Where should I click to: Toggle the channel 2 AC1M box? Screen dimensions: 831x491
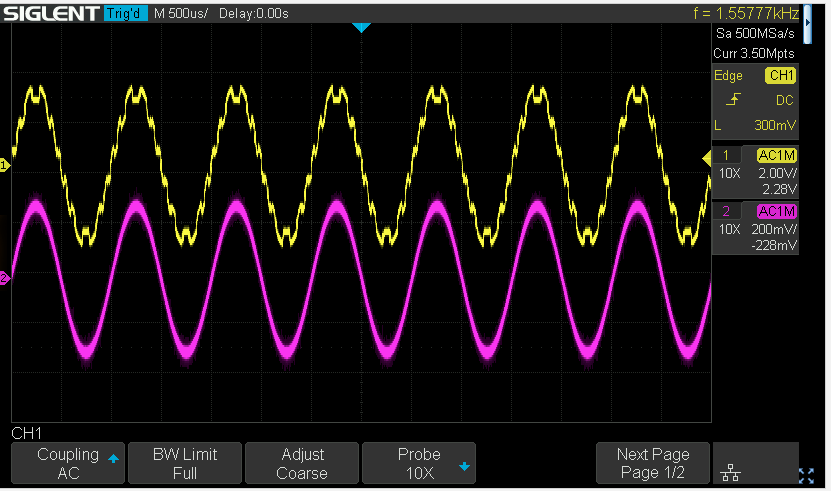tap(776, 211)
